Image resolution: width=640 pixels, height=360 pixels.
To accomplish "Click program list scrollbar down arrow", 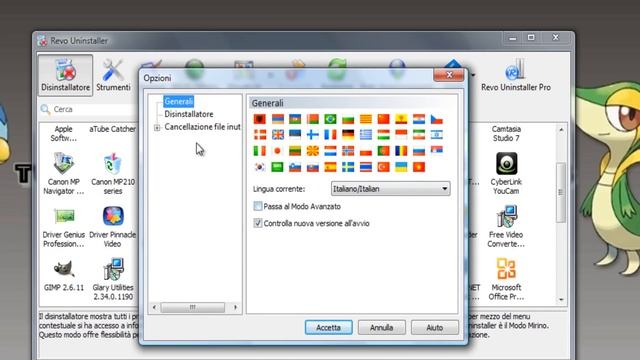I will pyautogui.click(x=561, y=300).
